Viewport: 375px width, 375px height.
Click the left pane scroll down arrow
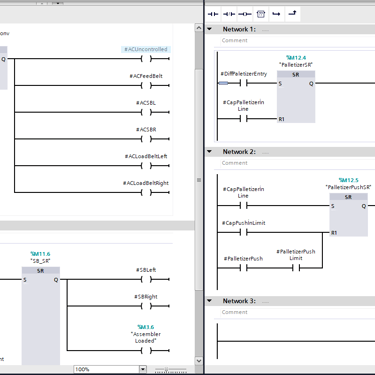[x=199, y=361]
